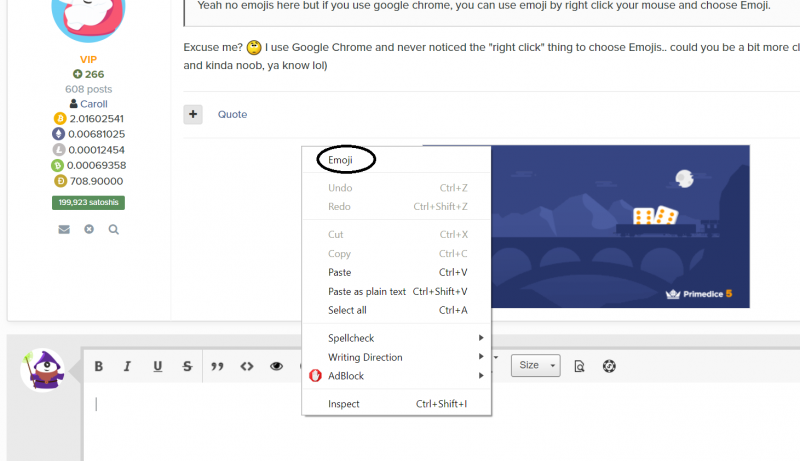Click the Dogecoin balance coin icon
Viewport: 800px width, 461px height.
pos(61,181)
